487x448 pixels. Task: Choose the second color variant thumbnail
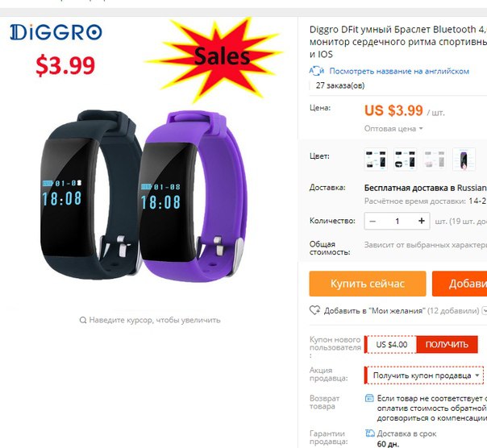pos(405,160)
